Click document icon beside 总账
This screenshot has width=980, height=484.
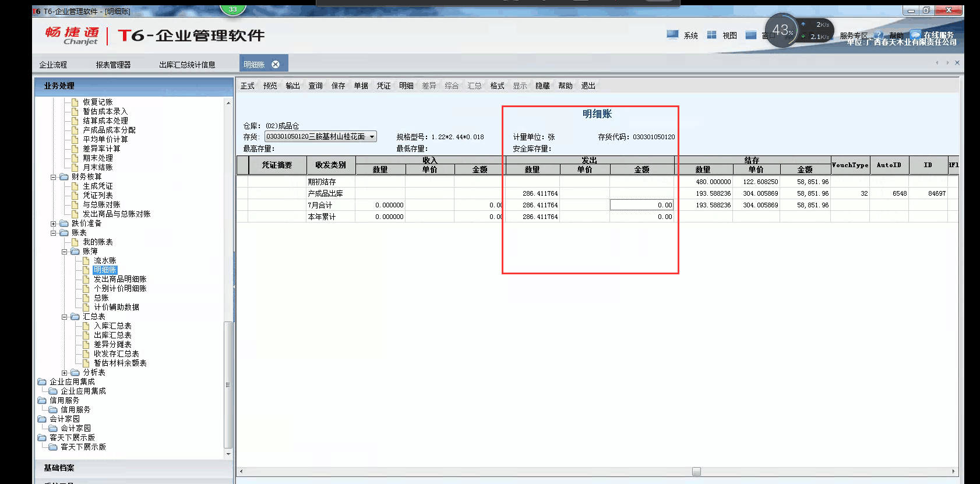click(x=86, y=298)
